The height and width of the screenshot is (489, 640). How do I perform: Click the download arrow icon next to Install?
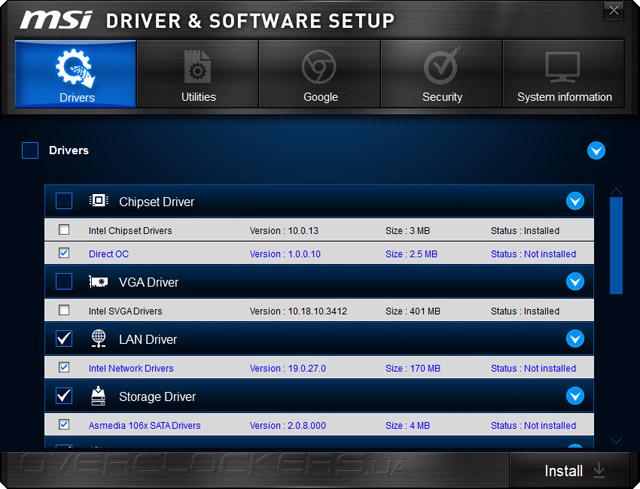(599, 471)
